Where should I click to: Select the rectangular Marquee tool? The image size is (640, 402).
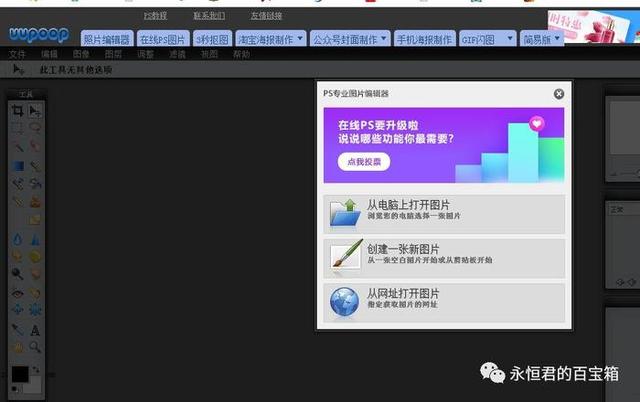(17, 128)
